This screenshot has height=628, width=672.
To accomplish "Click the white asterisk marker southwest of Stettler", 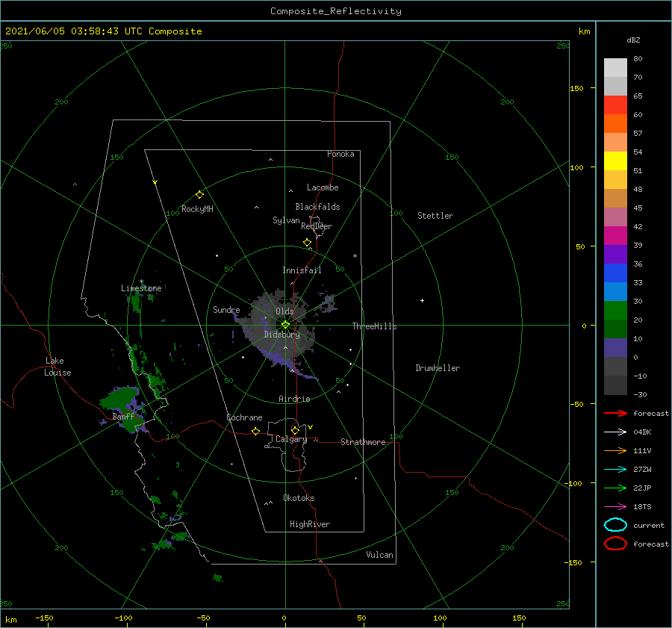I will (355, 256).
